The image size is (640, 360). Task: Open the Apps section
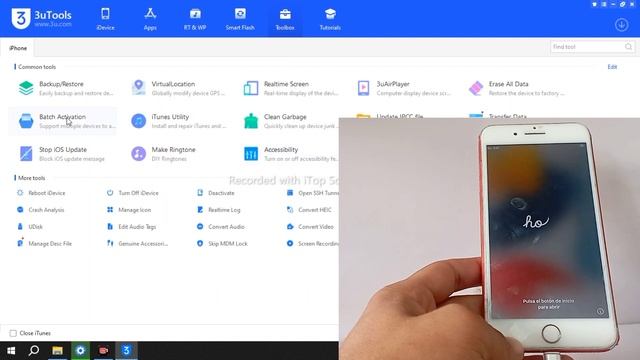(150, 19)
